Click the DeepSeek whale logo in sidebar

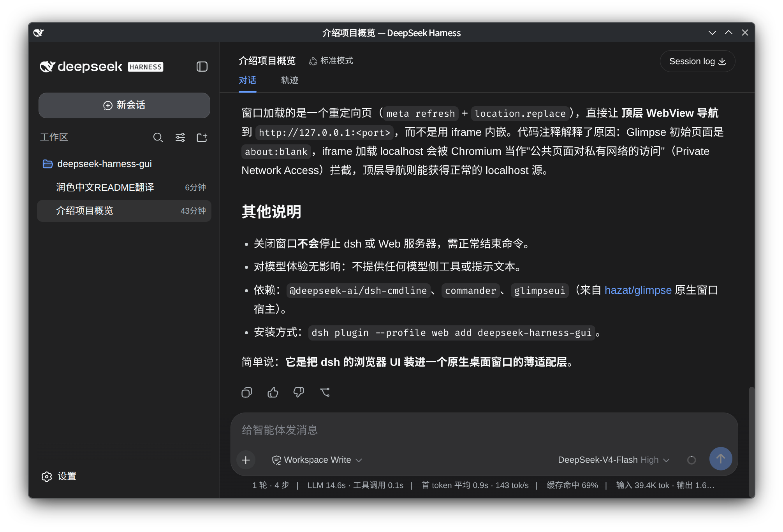coord(47,67)
